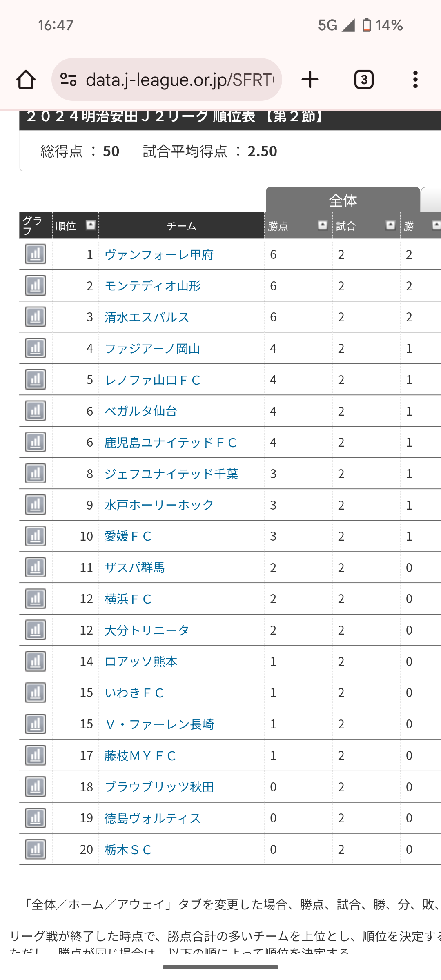Open the 徳島ヴォルティス team link

(153, 818)
